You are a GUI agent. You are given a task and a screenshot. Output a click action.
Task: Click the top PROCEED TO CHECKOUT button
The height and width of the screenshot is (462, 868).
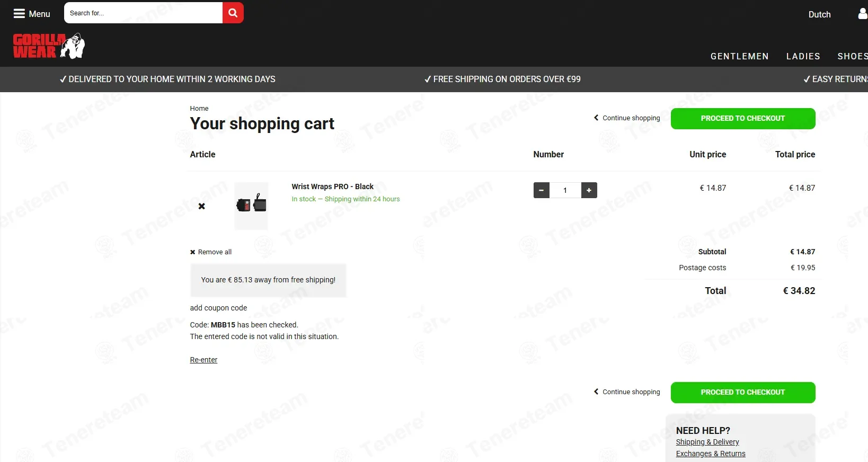743,119
